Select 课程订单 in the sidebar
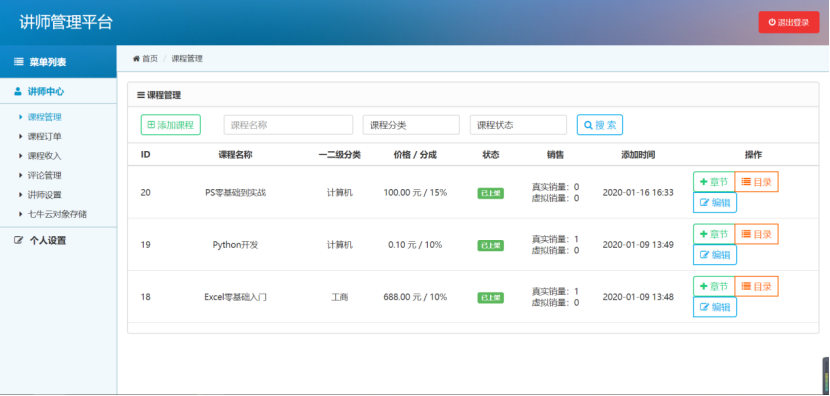Image resolution: width=830 pixels, height=396 pixels. [44, 137]
